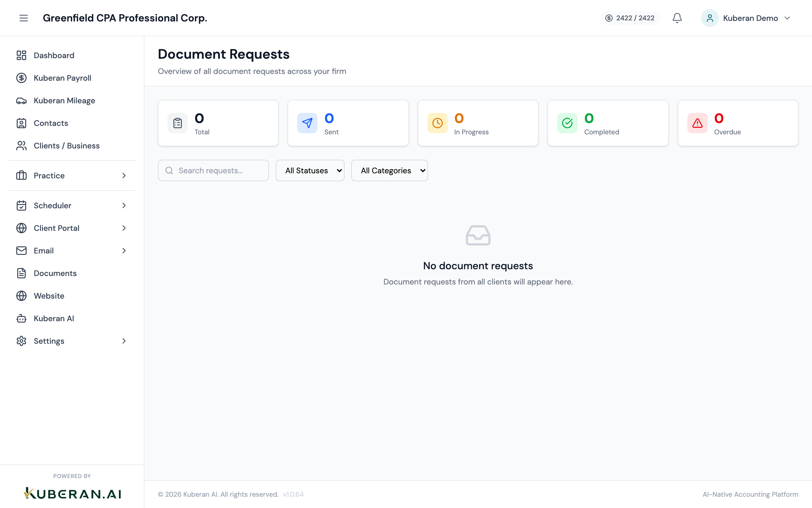The width and height of the screenshot is (812, 508).
Task: Open the All Categories dropdown
Action: 389,171
